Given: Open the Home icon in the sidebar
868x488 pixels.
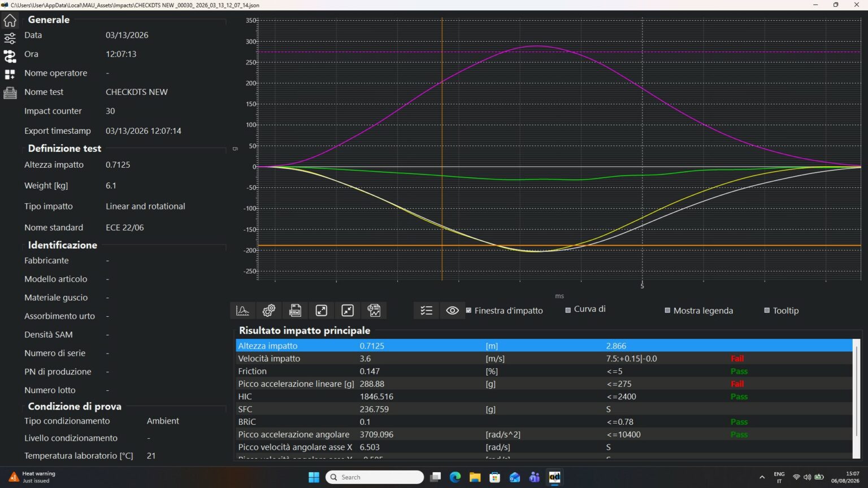Looking at the screenshot, I should (x=10, y=21).
